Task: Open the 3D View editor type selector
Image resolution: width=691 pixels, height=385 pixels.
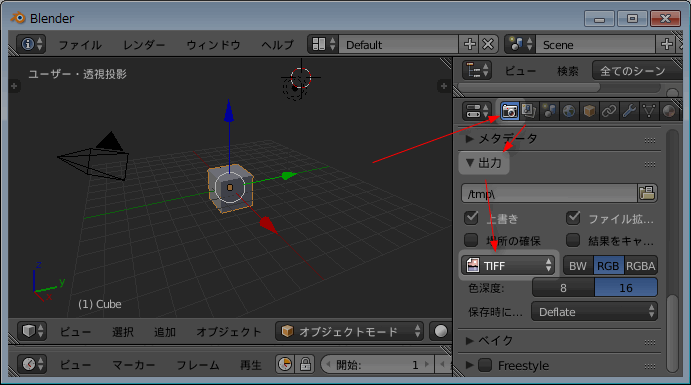Action: pos(32,331)
